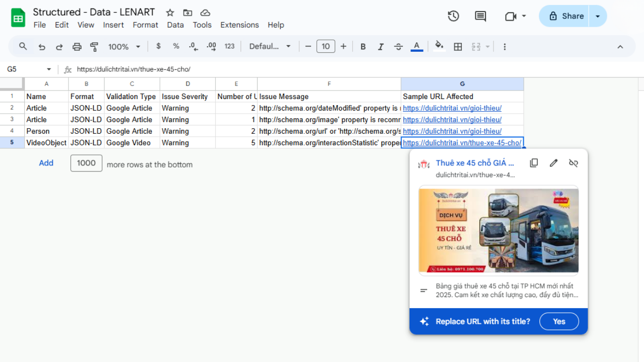The height and width of the screenshot is (362, 644).
Task: Open the zoom 100% dropdown
Action: pos(124,47)
